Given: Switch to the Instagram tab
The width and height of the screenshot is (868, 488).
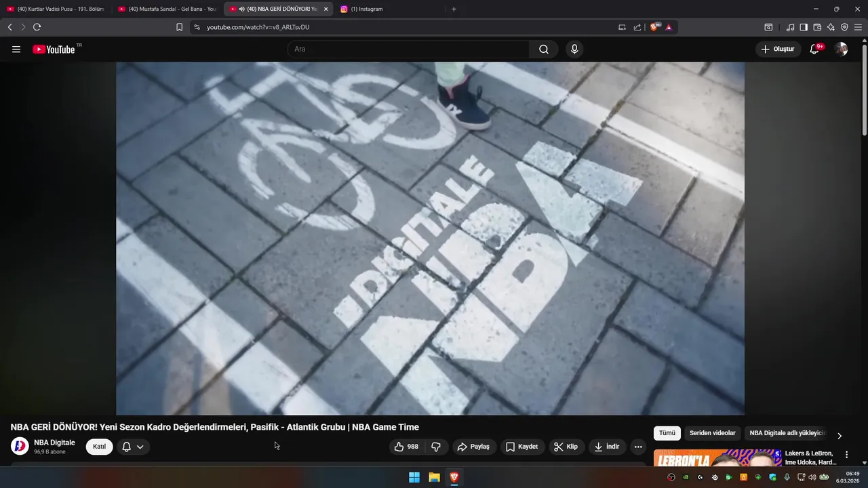Looking at the screenshot, I should 389,9.
